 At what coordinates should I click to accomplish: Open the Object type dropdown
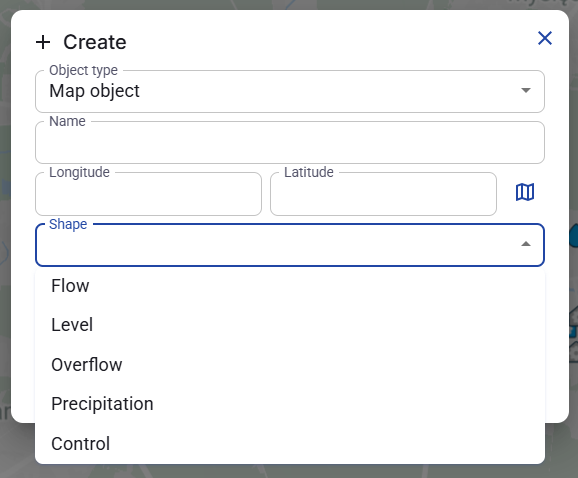[290, 91]
